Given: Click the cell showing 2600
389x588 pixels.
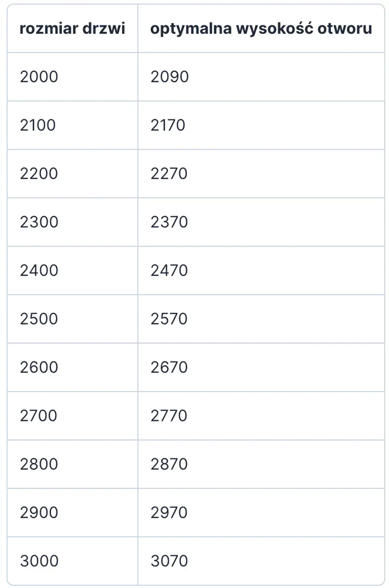Looking at the screenshot, I should tap(39, 367).
